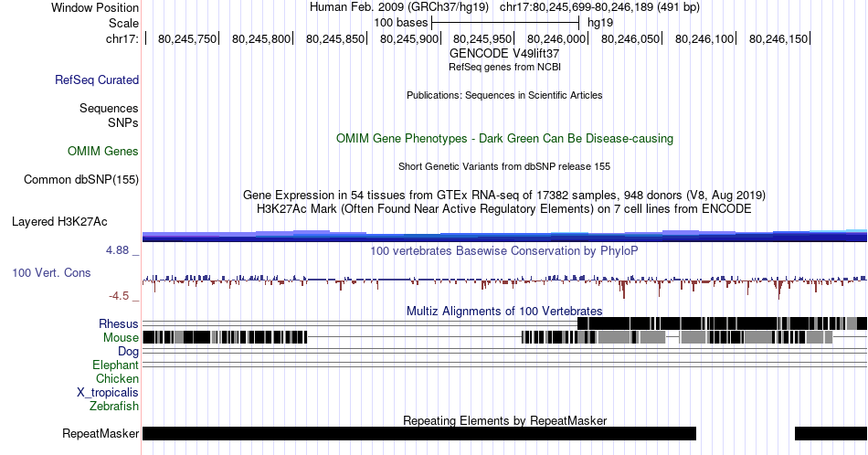The height and width of the screenshot is (455, 868).
Task: Click the H3K27Ac Mark track title
Action: coord(504,208)
